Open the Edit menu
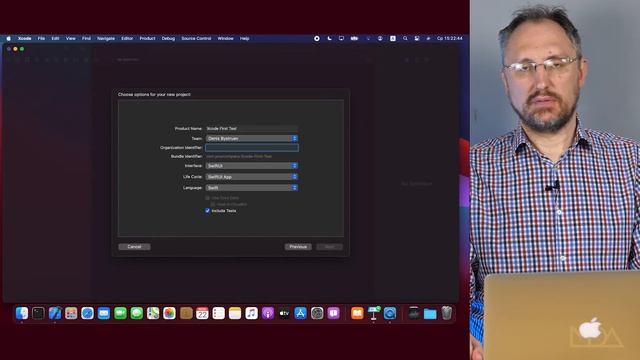The width and height of the screenshot is (640, 360). click(x=55, y=38)
